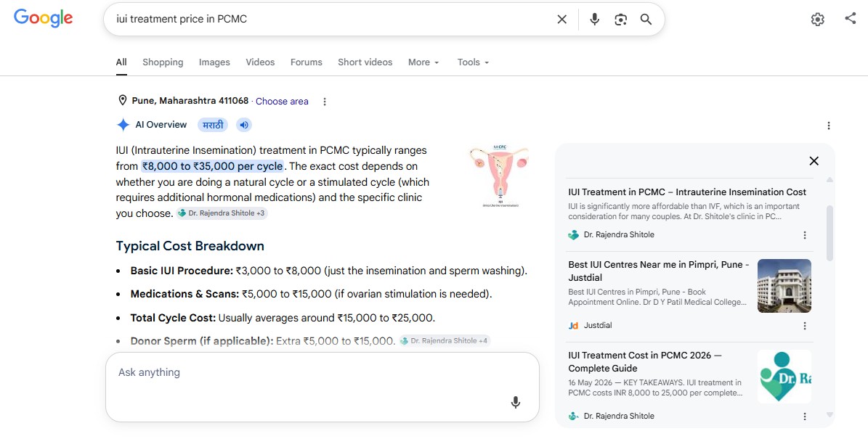The image size is (868, 439).
Task: Click the magnifier search button
Action: pyautogui.click(x=646, y=20)
